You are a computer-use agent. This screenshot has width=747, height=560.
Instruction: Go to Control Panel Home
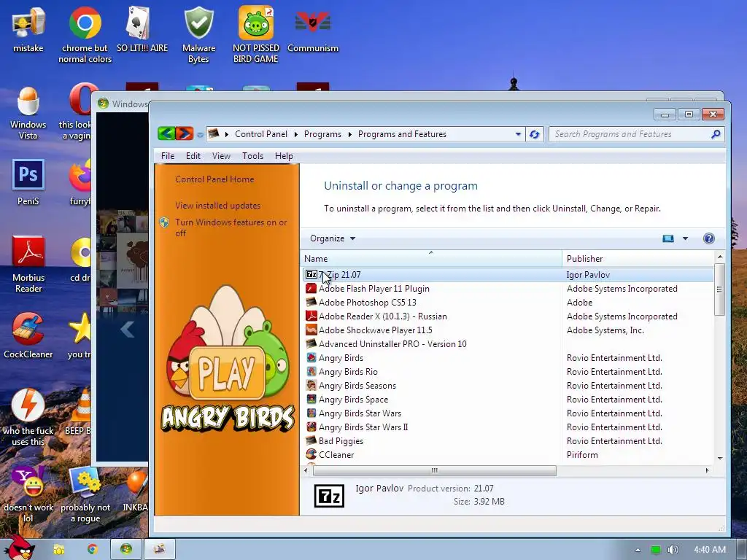point(214,179)
